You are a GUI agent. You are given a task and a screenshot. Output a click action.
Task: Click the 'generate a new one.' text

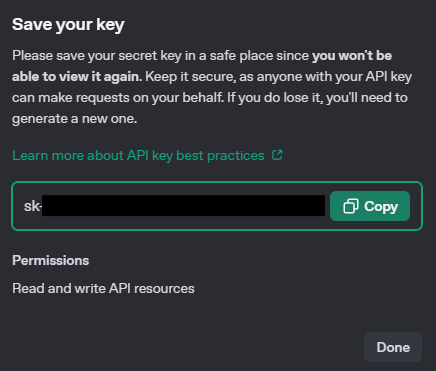click(75, 119)
